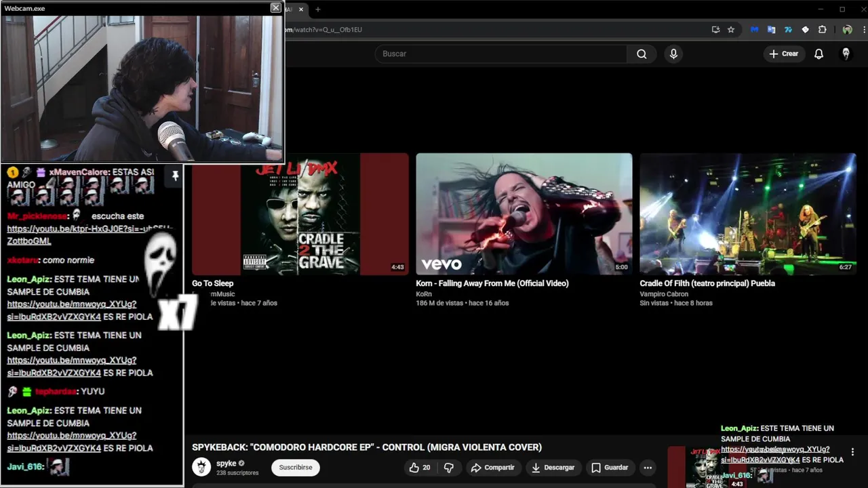Screen dimensions: 868x488
Task: Dislike the video with thumbs down
Action: click(449, 467)
